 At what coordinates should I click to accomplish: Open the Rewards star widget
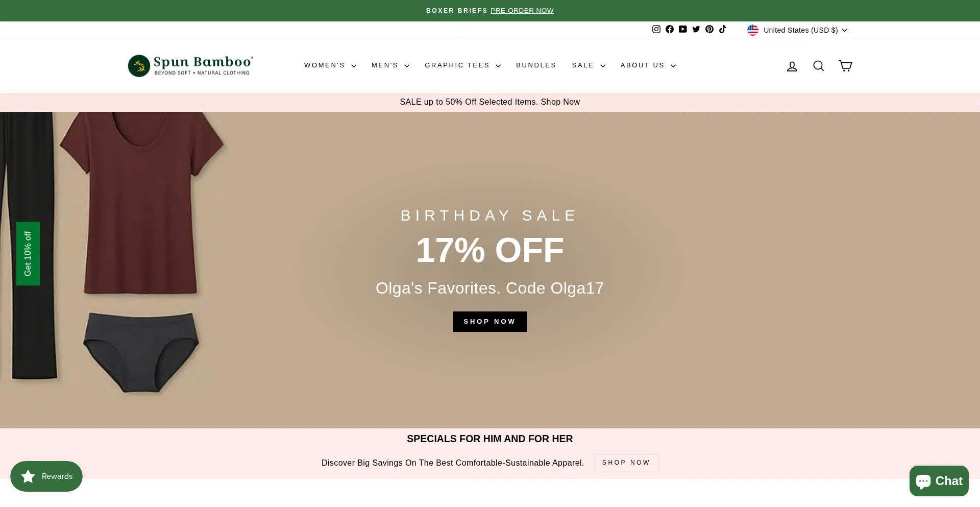click(x=46, y=476)
